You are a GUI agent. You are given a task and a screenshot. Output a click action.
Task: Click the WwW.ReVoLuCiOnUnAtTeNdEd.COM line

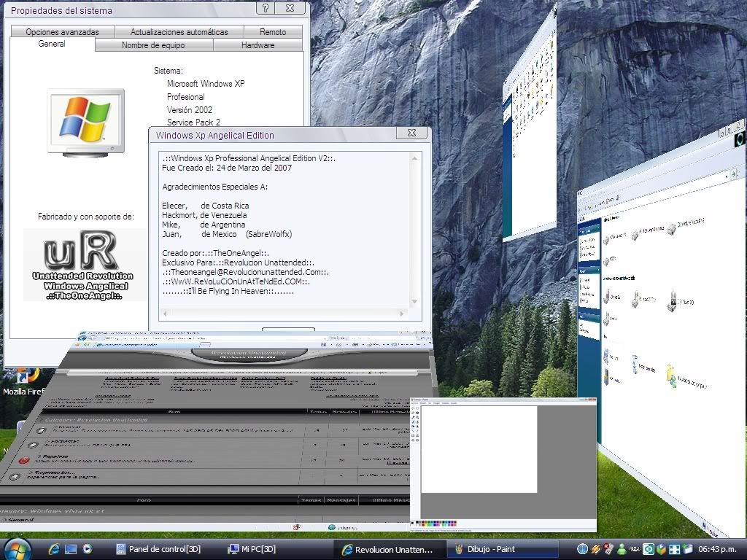click(x=236, y=282)
